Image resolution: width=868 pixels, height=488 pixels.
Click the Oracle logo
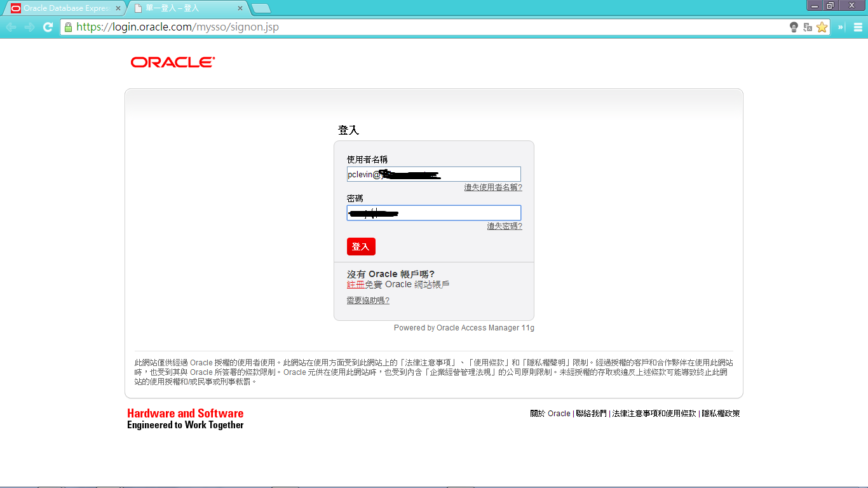173,62
